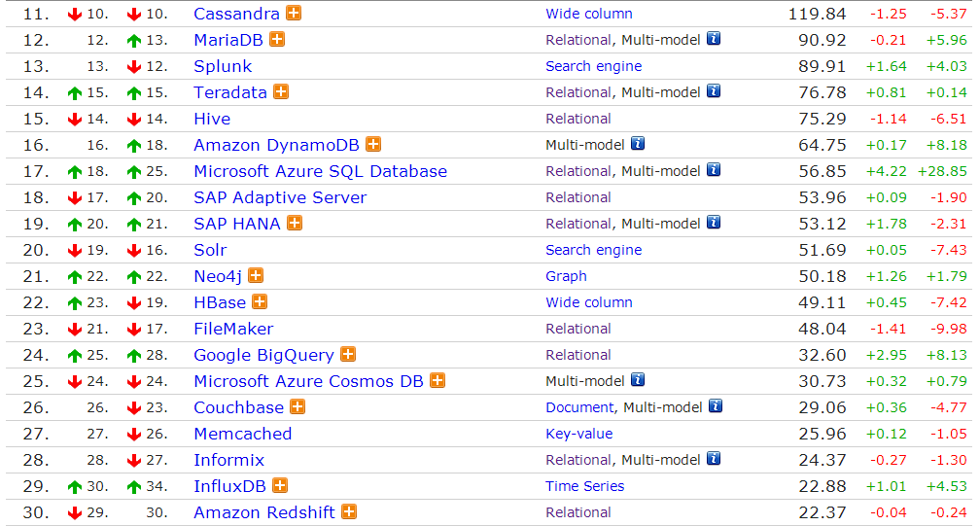Click Relational model link in Amazon Redshift row
The height and width of the screenshot is (526, 980).
pos(578,512)
